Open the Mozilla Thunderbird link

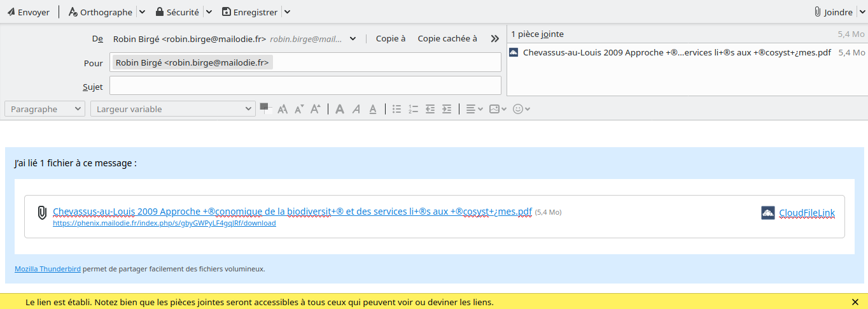tap(48, 269)
